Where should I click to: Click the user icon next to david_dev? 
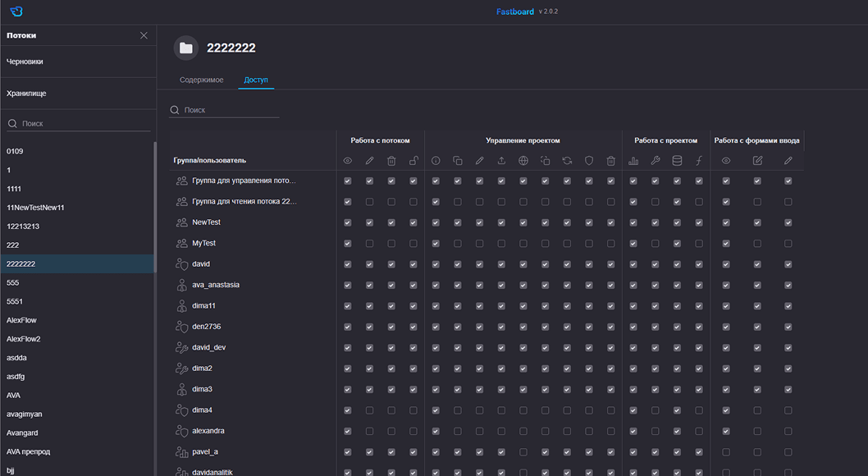[181, 348]
